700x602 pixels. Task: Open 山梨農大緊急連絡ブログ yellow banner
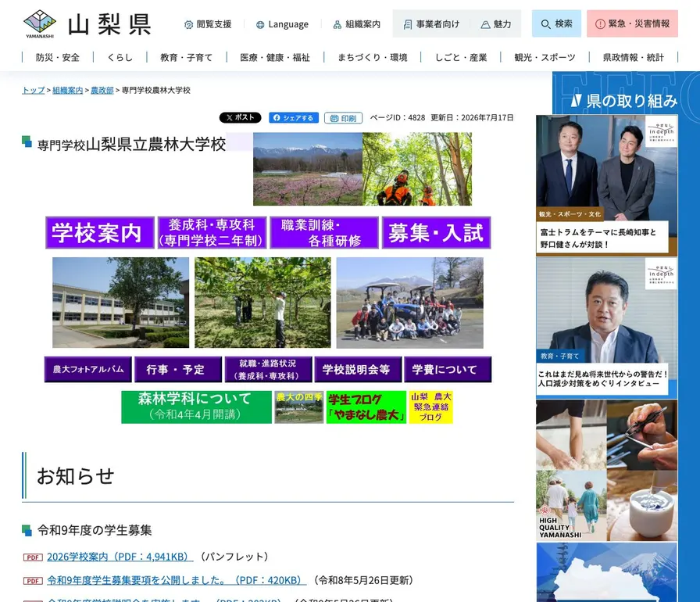pyautogui.click(x=430, y=407)
